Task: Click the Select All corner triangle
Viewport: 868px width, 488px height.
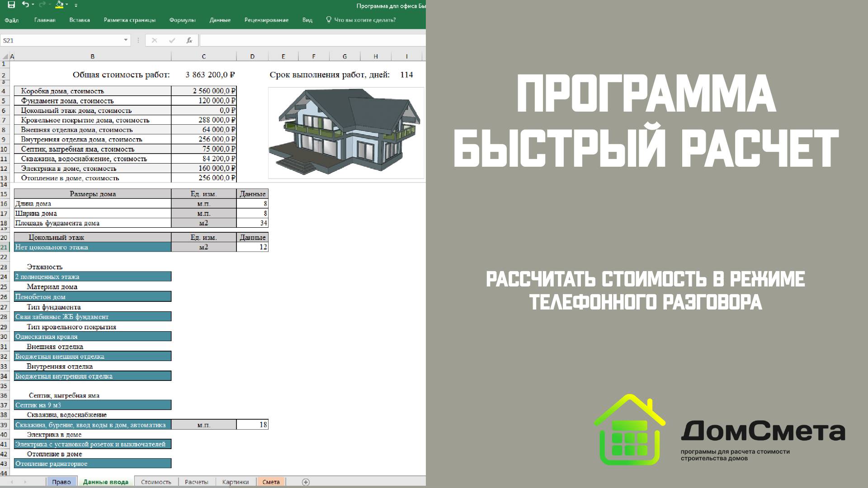Action: (5, 56)
